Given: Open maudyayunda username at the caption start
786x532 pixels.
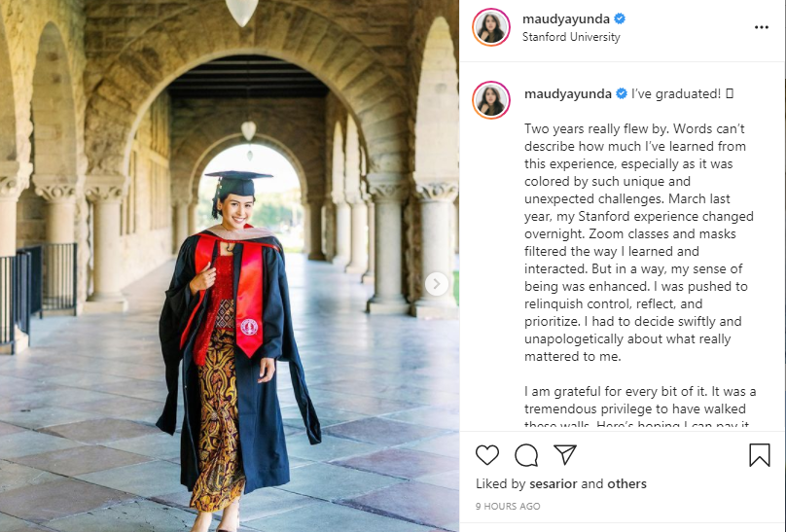Looking at the screenshot, I should (566, 94).
